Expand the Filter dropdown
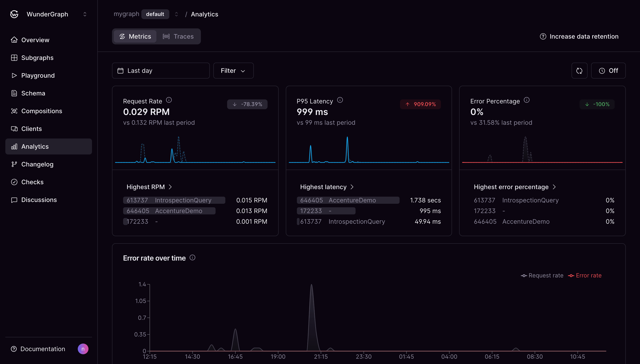 pyautogui.click(x=233, y=71)
